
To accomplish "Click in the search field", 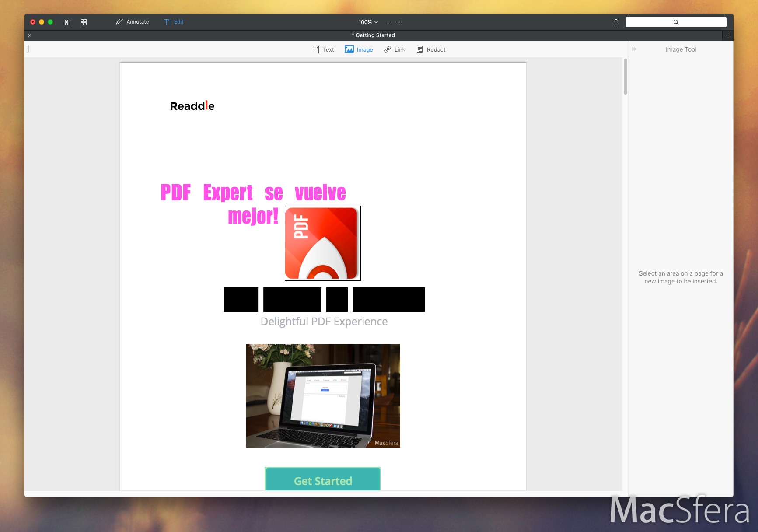I will (x=676, y=22).
